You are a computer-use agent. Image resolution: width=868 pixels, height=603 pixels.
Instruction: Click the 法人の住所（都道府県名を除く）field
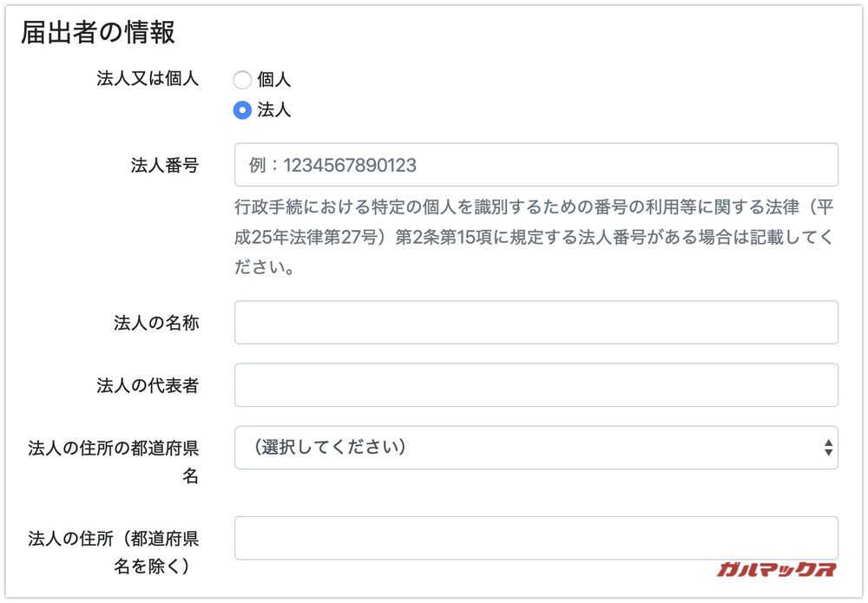pyautogui.click(x=536, y=538)
